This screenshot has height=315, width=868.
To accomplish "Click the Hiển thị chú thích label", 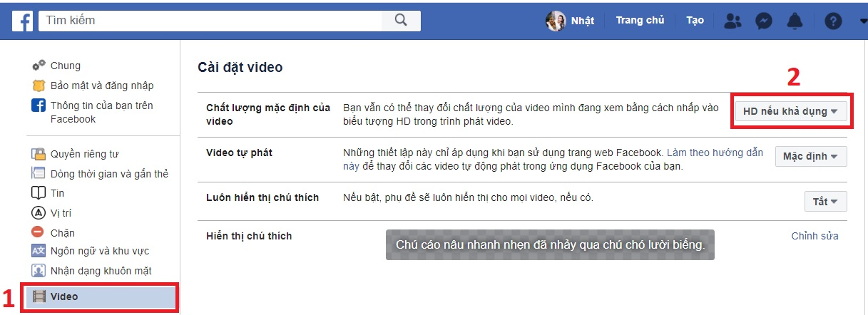I will coord(249,236).
